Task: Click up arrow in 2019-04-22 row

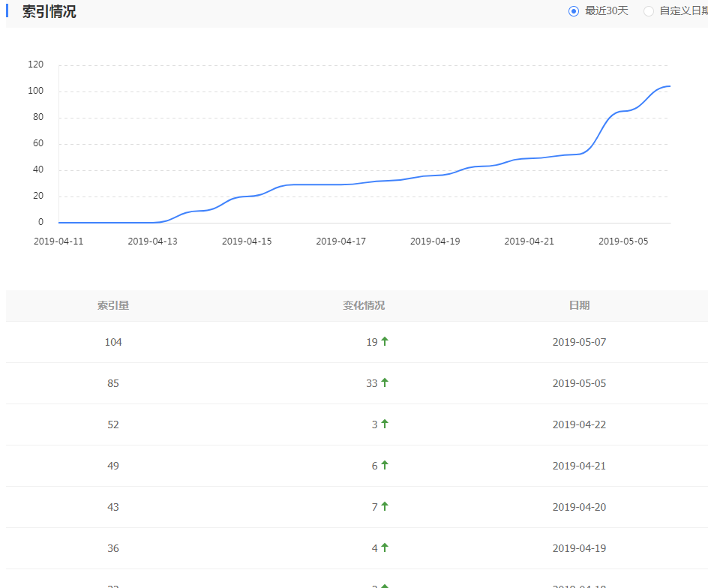Action: [385, 424]
